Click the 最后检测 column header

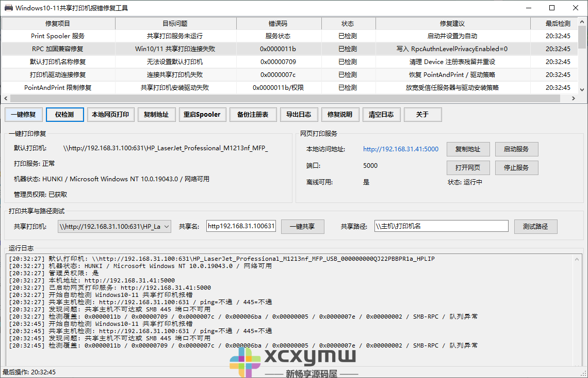(x=554, y=24)
